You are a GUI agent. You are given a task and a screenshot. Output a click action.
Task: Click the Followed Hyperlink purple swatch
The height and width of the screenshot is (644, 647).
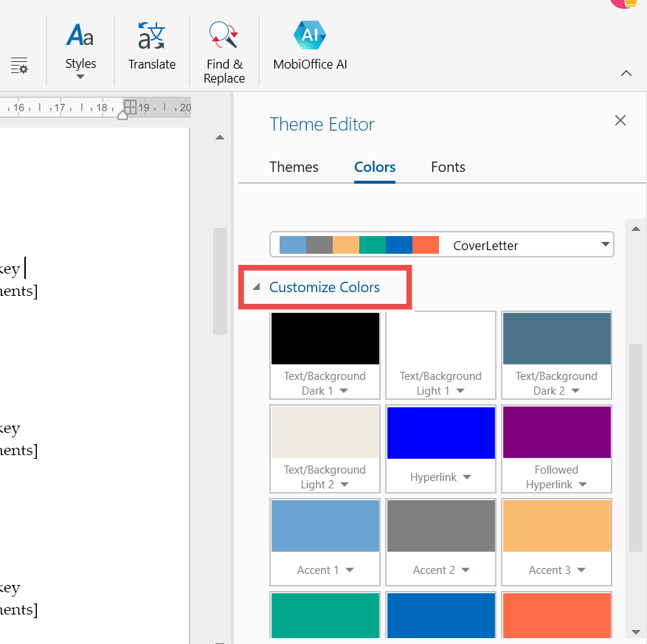coord(557,432)
